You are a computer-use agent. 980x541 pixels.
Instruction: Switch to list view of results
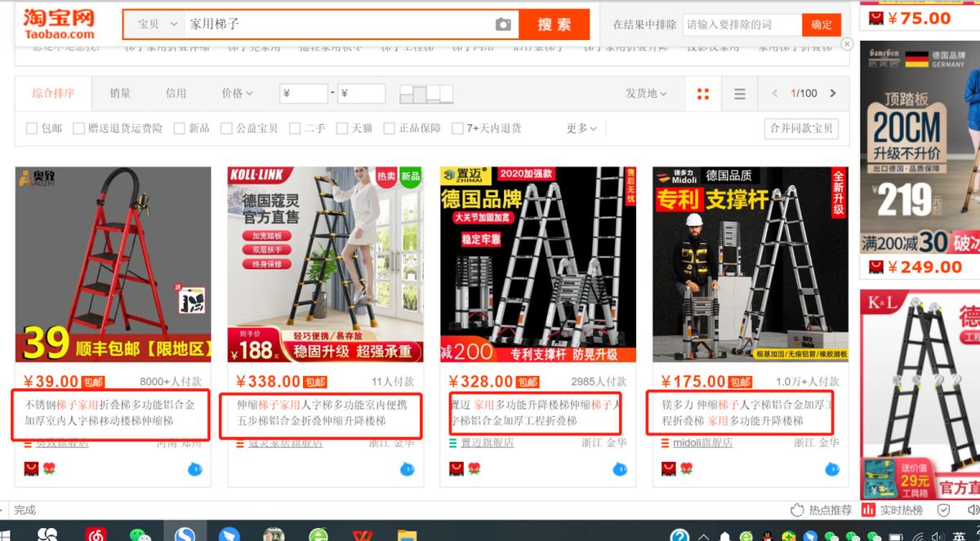pyautogui.click(x=738, y=94)
